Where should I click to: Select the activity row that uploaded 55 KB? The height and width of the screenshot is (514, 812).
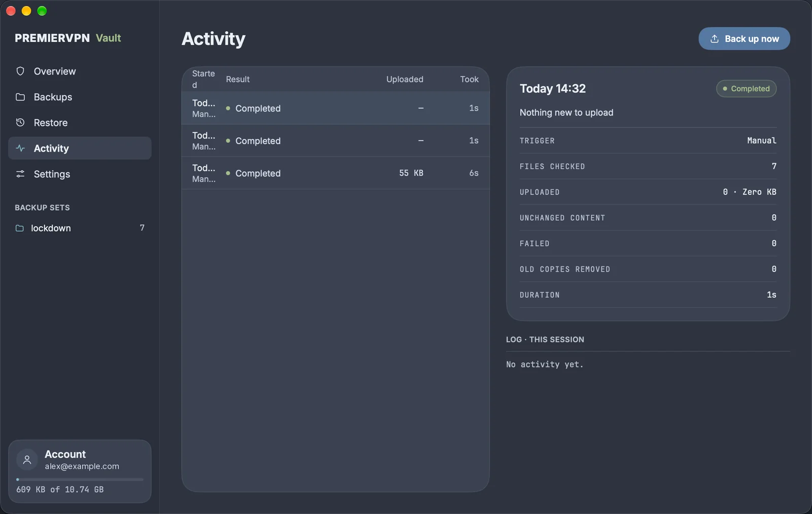point(335,173)
